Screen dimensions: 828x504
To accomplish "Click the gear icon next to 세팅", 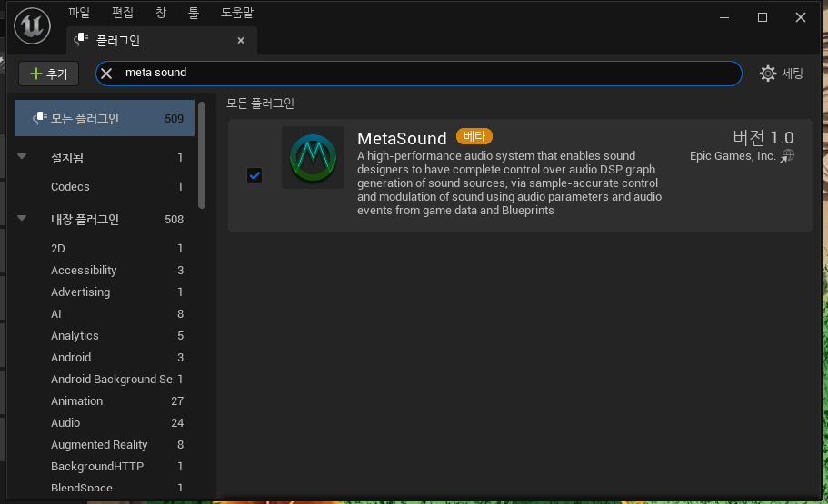I will [x=768, y=74].
